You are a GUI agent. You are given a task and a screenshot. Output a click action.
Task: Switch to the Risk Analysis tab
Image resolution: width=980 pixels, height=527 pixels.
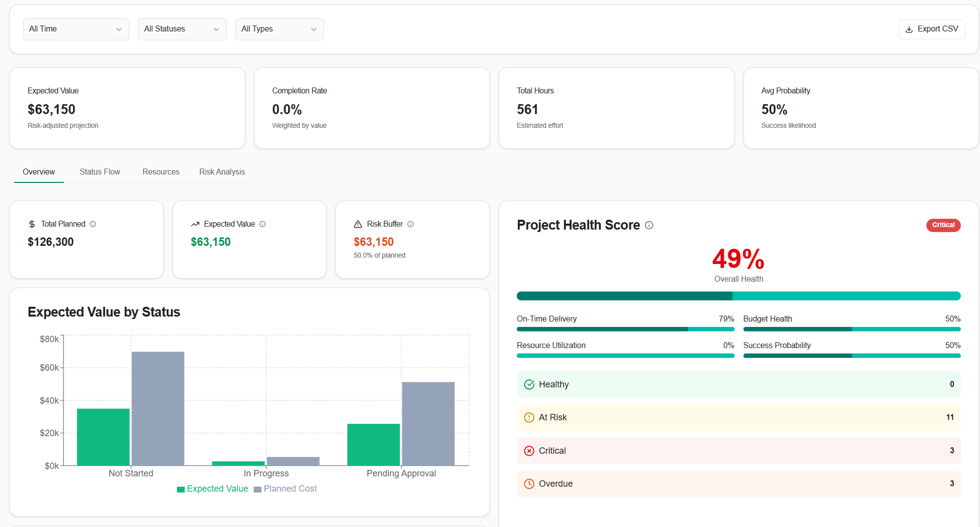222,172
